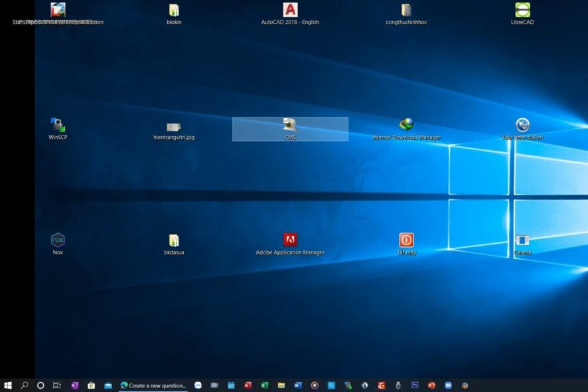Click the taskbar Search magnifier
Viewport: 588px width, 392px height.
point(25,385)
